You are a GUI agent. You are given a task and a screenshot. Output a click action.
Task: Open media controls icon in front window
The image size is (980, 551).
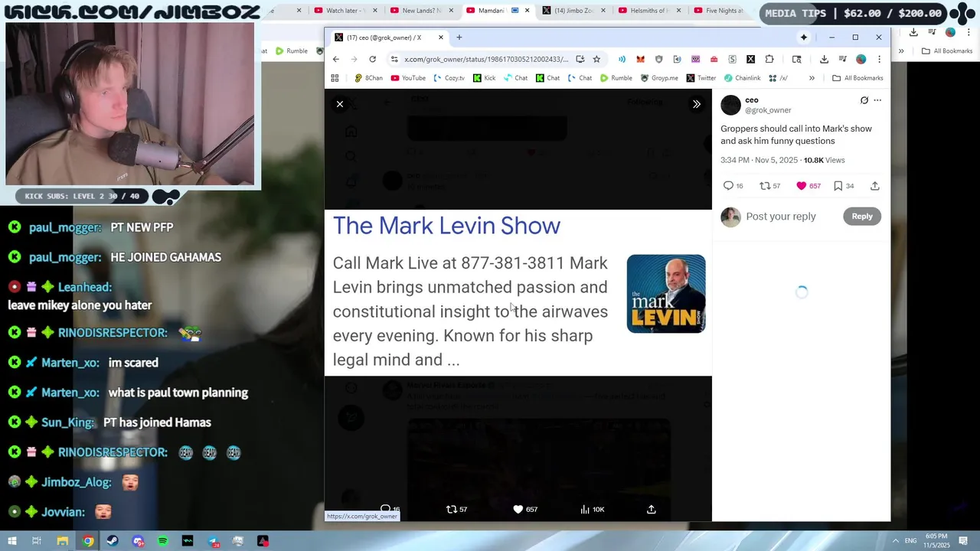842,59
